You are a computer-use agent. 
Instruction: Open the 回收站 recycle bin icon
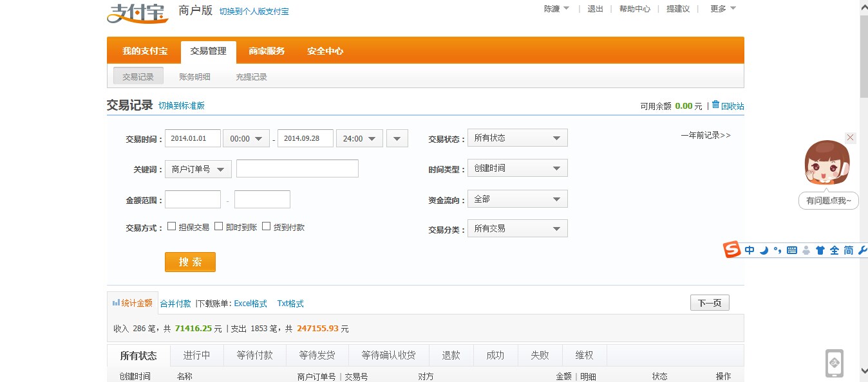click(715, 105)
